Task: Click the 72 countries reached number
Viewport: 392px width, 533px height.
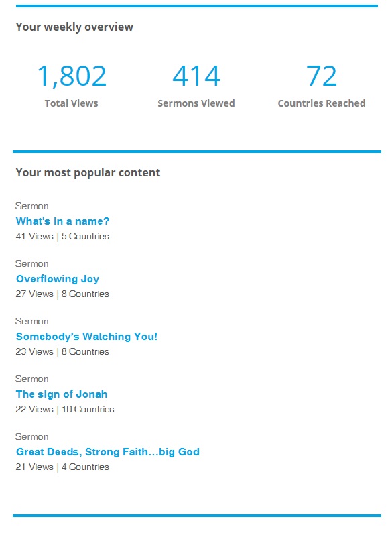Action: click(x=322, y=76)
